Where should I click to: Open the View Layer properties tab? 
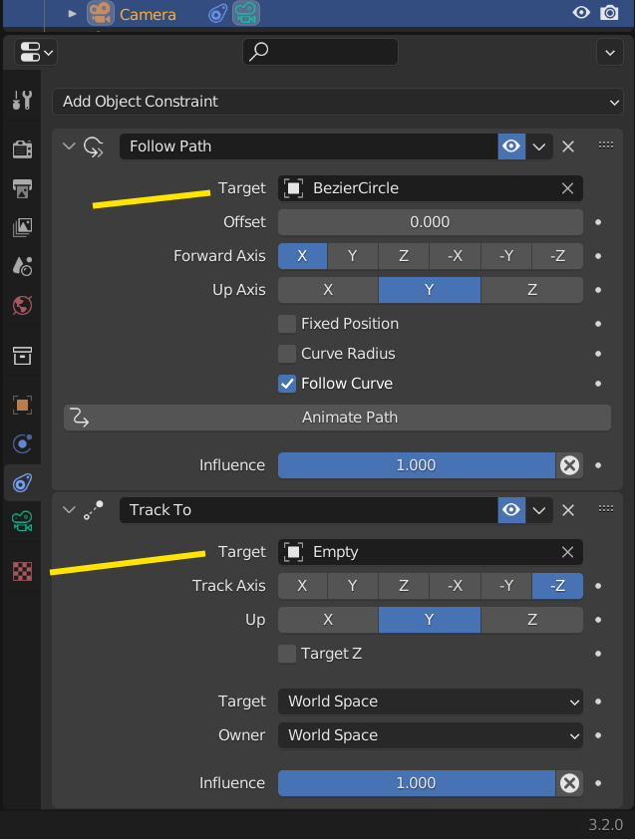click(22, 227)
